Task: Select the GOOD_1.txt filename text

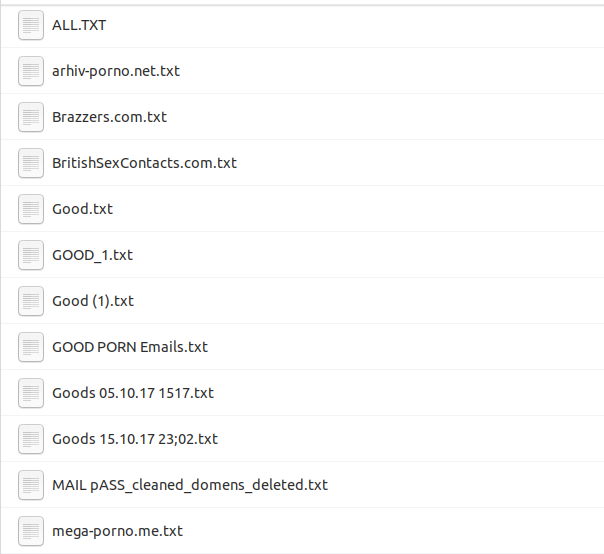Action: (92, 255)
